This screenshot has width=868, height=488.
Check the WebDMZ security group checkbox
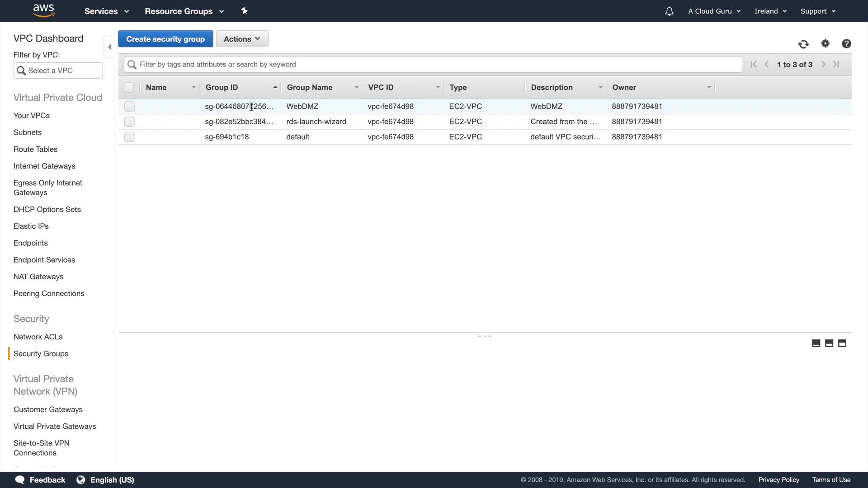[129, 107]
